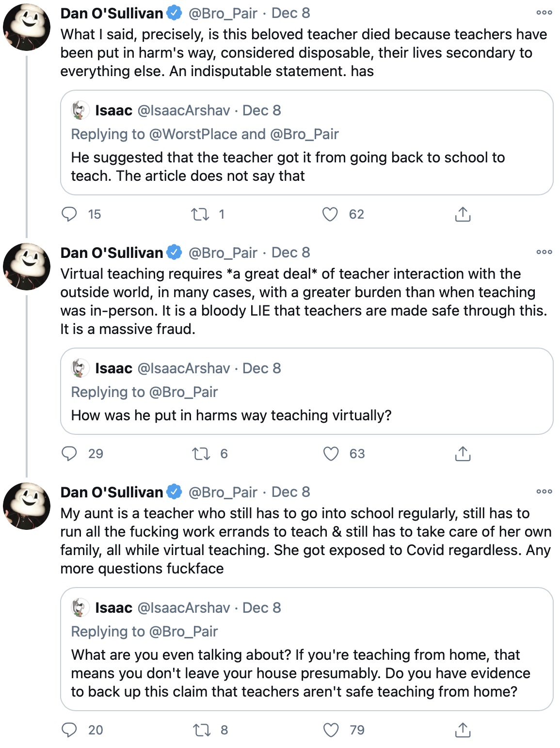The image size is (560, 748).
Task: Like the tweet with 63 likes
Action: coord(331,454)
